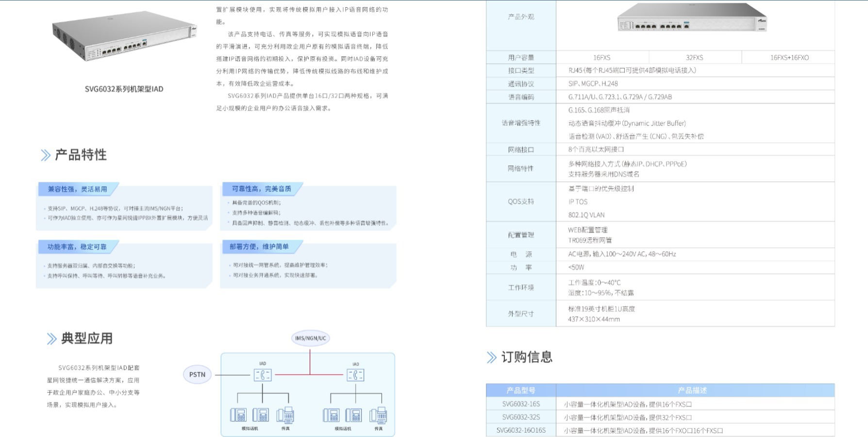Click the product image in the 产品外观 row
868x437 pixels.
click(x=692, y=18)
